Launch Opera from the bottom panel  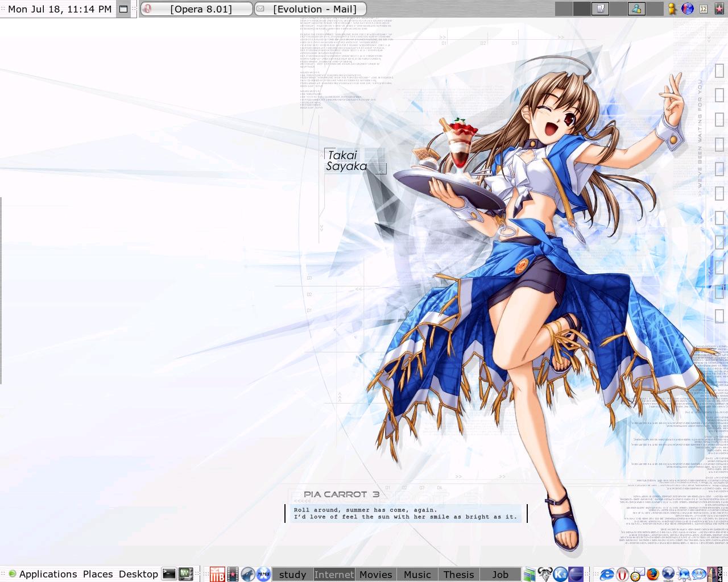[622, 575]
